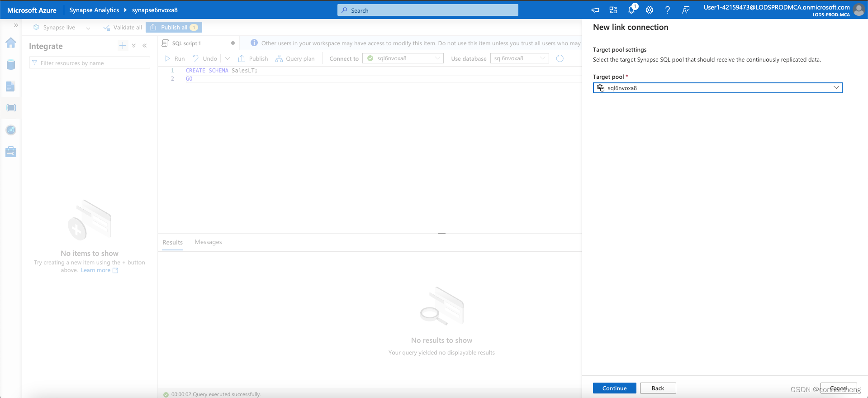Click the Query executed successfully status
The width and height of the screenshot is (868, 398).
(x=212, y=394)
